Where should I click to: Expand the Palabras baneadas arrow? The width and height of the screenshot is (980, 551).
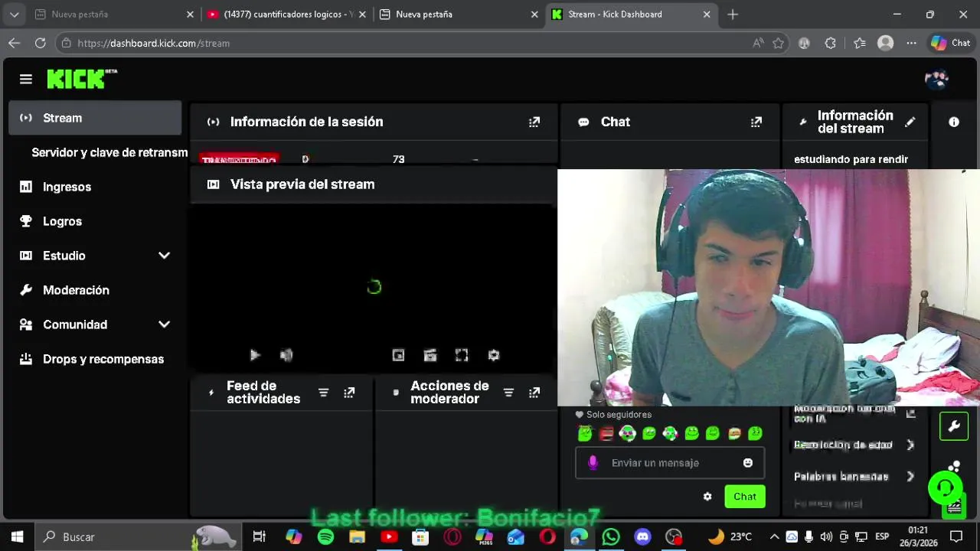coord(910,476)
